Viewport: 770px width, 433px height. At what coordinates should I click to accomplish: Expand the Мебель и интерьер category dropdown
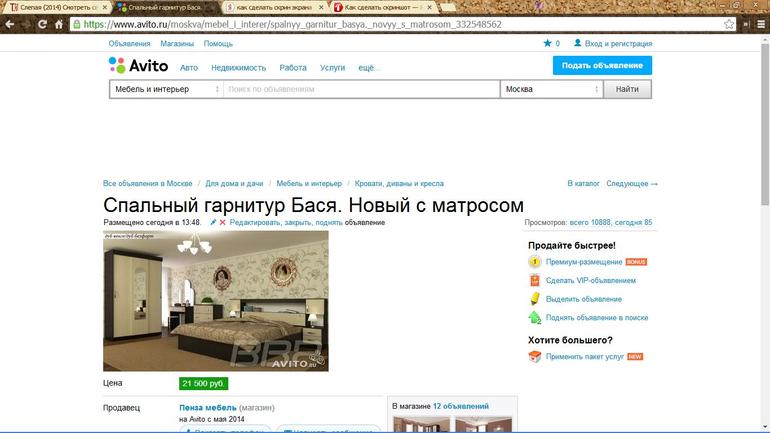[x=166, y=89]
